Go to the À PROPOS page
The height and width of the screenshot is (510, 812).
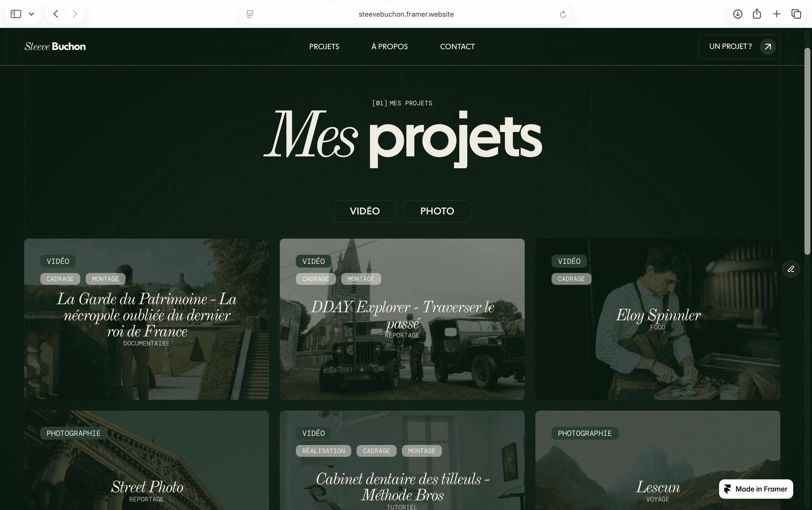coord(389,46)
